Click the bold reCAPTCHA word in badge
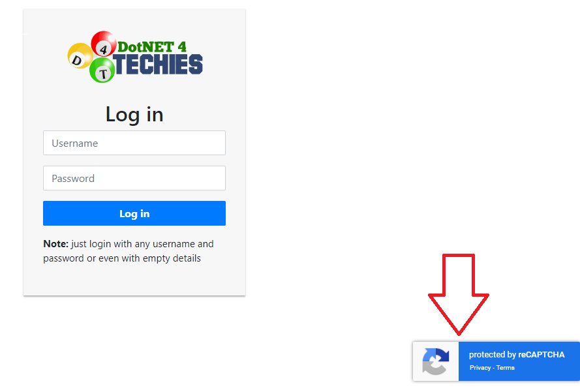The height and width of the screenshot is (392, 580). [542, 355]
